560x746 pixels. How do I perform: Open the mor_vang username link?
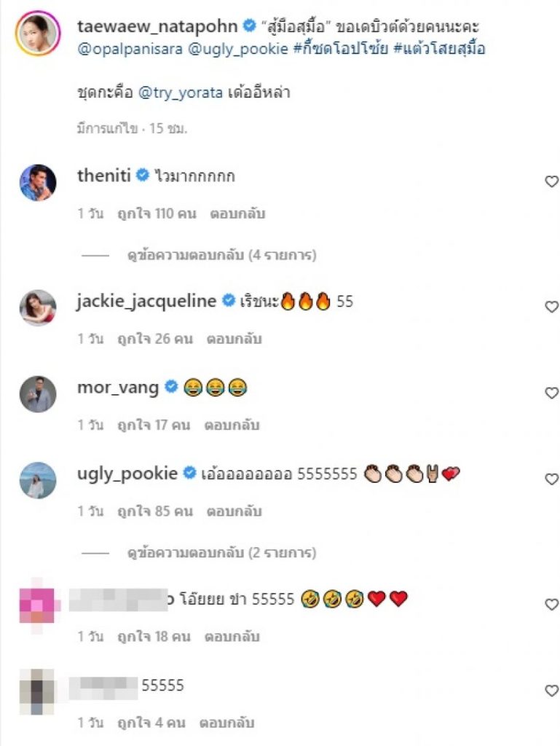click(118, 388)
